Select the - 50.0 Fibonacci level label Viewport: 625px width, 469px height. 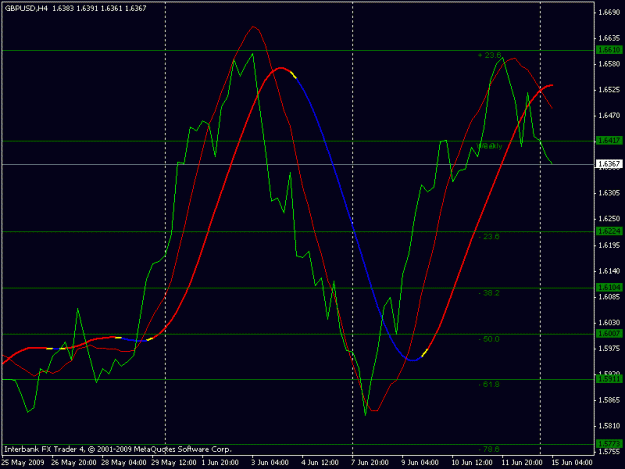coord(489,339)
